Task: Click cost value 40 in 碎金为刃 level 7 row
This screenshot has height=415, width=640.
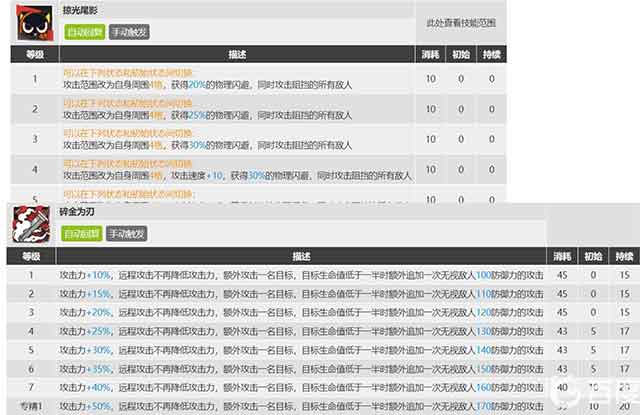Action: pyautogui.click(x=562, y=387)
